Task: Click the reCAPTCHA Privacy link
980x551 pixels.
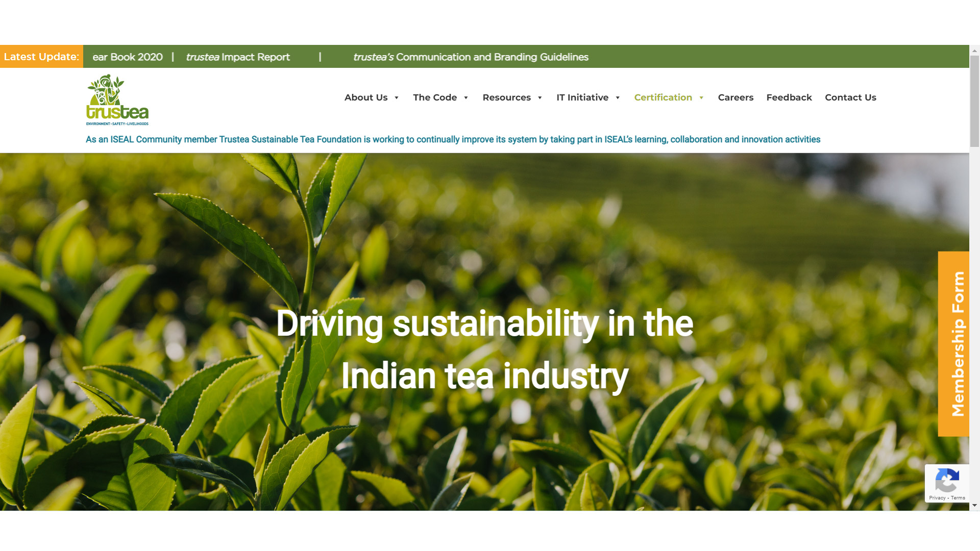Action: pos(937,498)
